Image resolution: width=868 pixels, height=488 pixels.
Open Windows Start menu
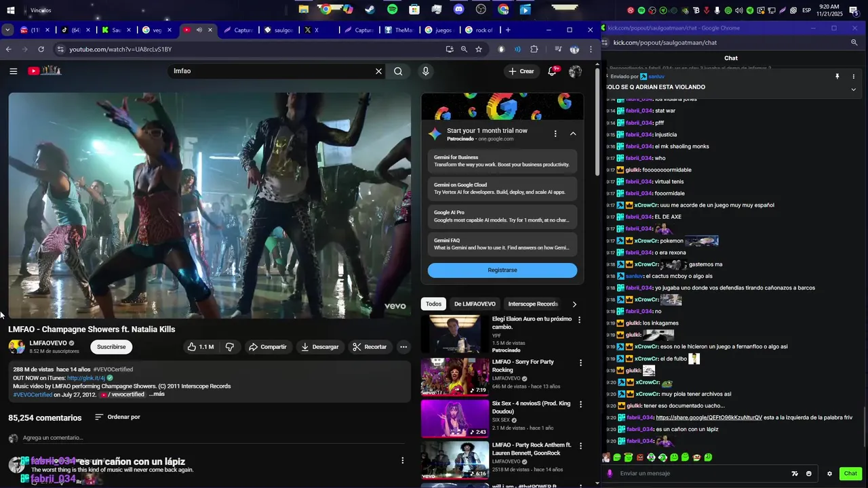(10, 10)
